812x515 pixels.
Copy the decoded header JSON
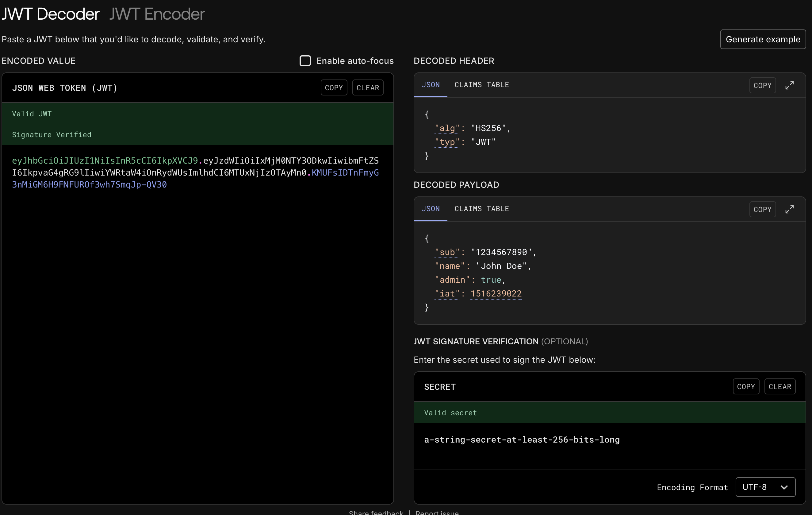(762, 85)
